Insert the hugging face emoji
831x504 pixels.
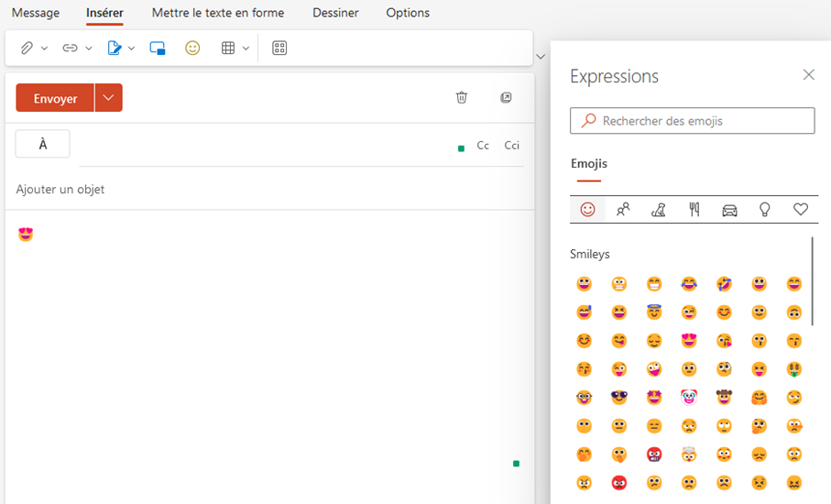759,398
